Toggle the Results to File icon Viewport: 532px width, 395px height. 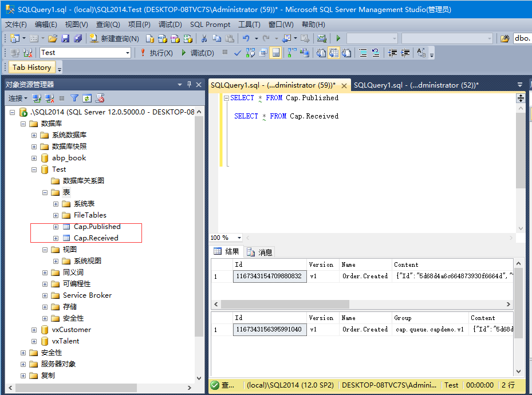(346, 53)
